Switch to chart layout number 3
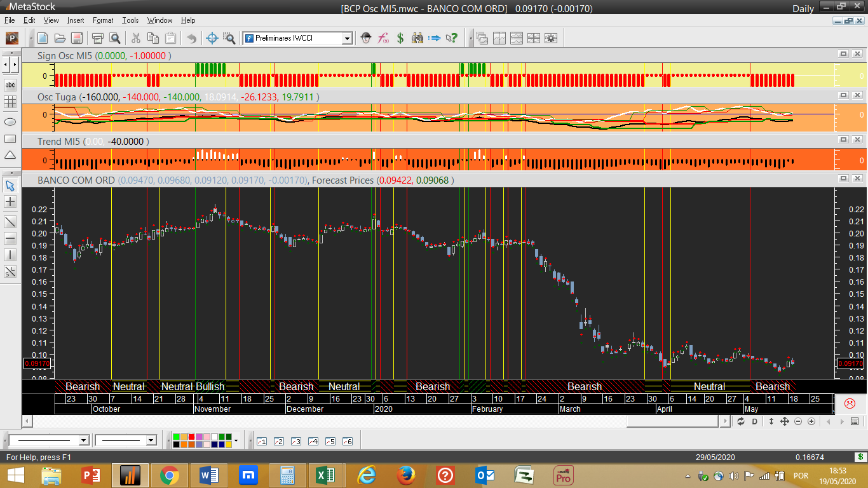Viewport: 868px width, 488px height. 295,441
